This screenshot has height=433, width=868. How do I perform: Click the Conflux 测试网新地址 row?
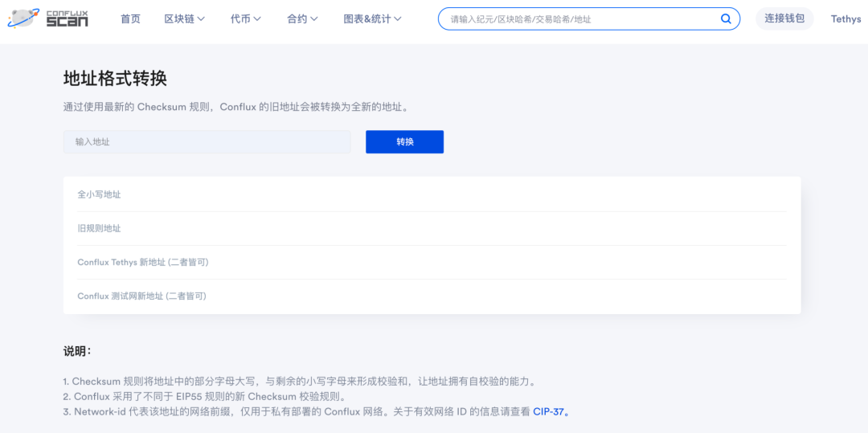point(432,296)
